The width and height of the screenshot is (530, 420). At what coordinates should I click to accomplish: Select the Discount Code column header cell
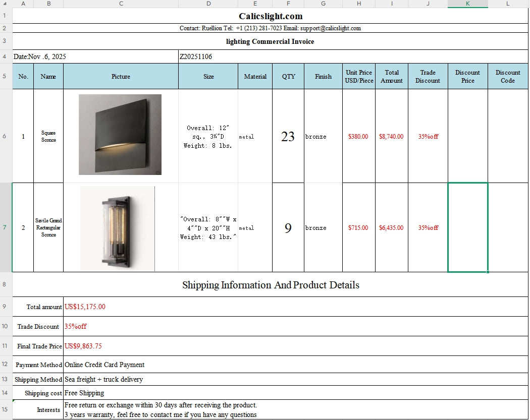(x=507, y=76)
